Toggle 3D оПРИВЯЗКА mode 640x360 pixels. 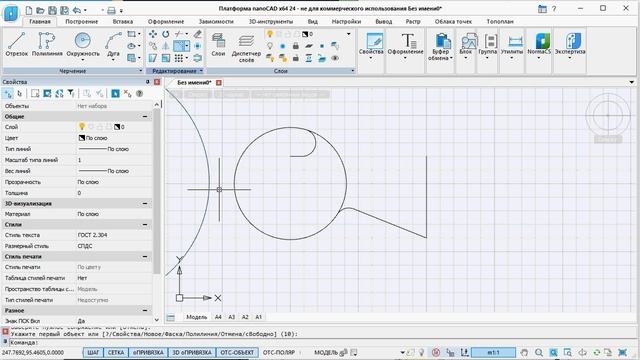(x=192, y=352)
